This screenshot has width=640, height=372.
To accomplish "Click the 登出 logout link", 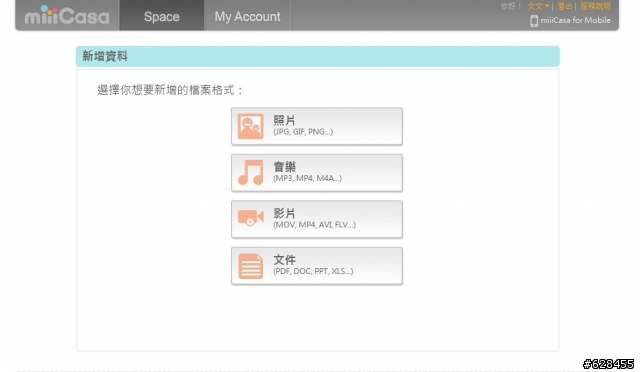I will (564, 6).
